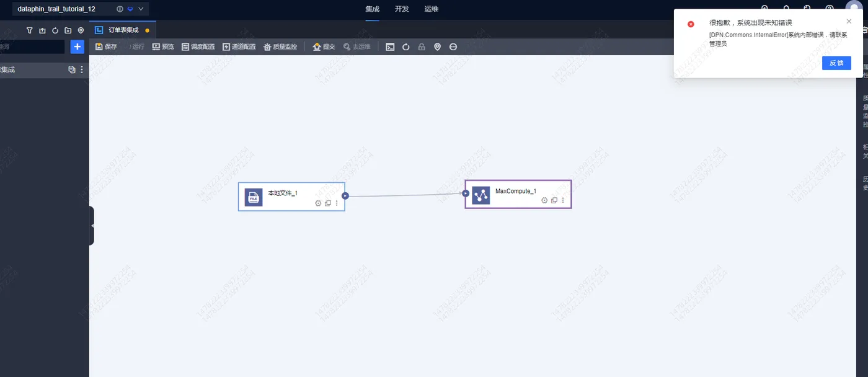The width and height of the screenshot is (868, 377).
Task: Click the keyword search field in the left panel
Action: 32,47
